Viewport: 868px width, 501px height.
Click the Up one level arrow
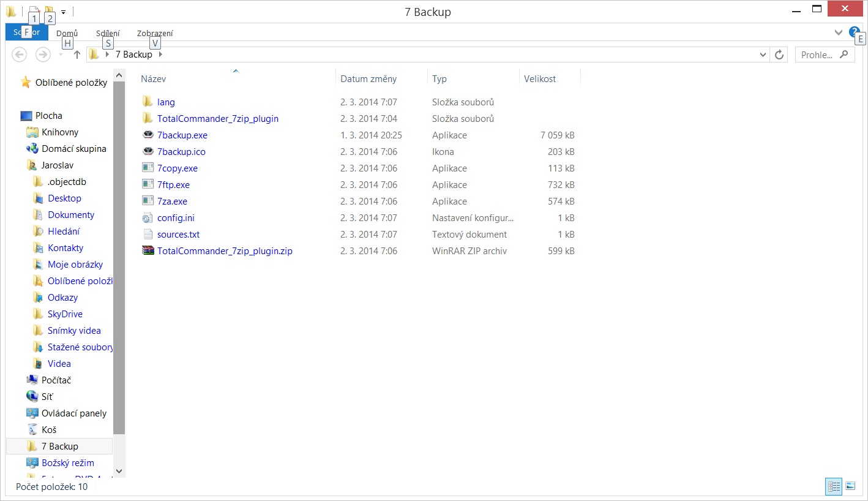click(x=77, y=55)
